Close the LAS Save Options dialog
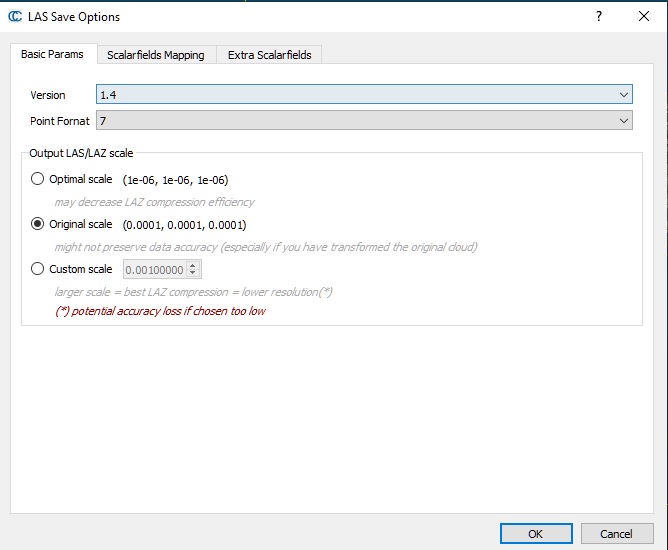 click(643, 17)
